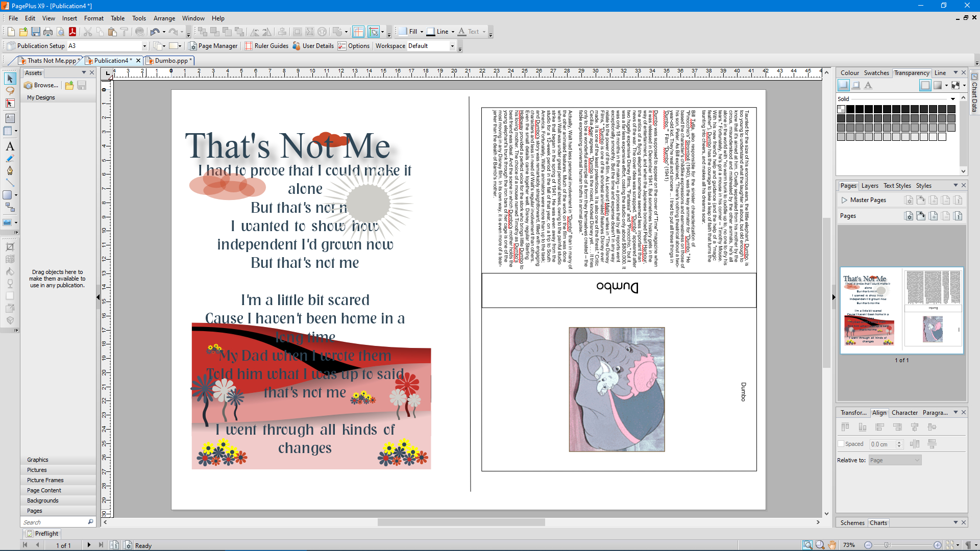Click the Browse button in Assets
This screenshot has width=980, height=551.
point(41,85)
